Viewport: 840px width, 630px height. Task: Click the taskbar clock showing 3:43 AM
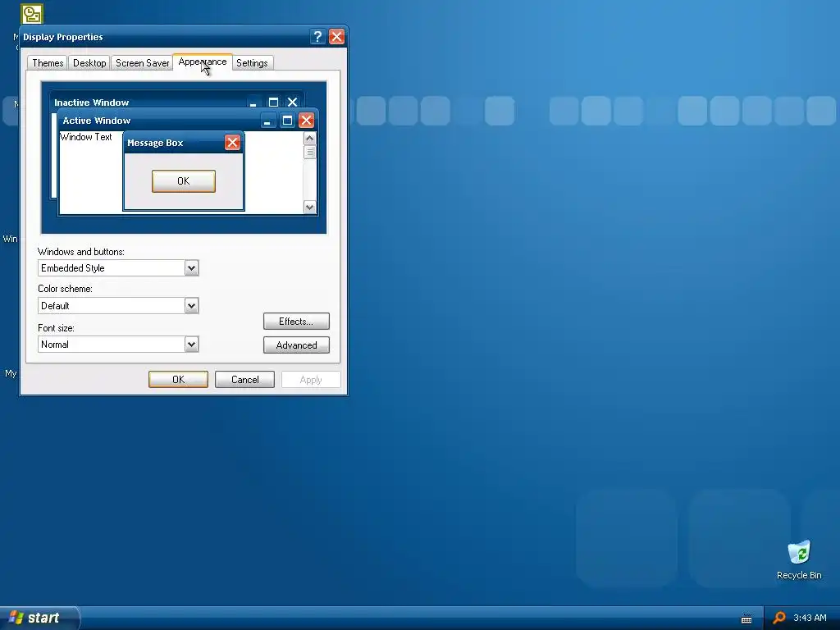pos(810,618)
